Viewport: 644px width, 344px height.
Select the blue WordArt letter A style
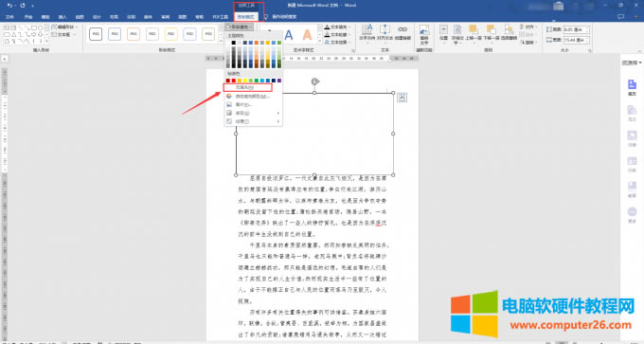[289, 35]
